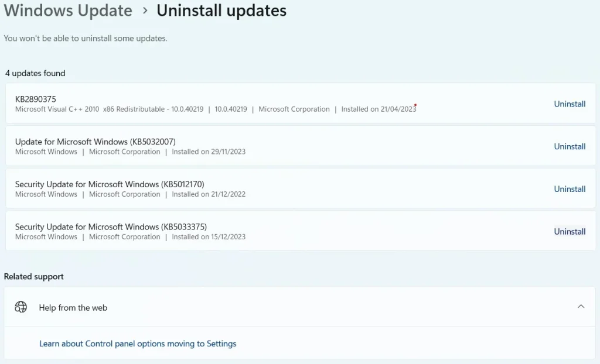The width and height of the screenshot is (600, 364).
Task: Click 'Installed on 29/11/2023' text
Action: 209,152
